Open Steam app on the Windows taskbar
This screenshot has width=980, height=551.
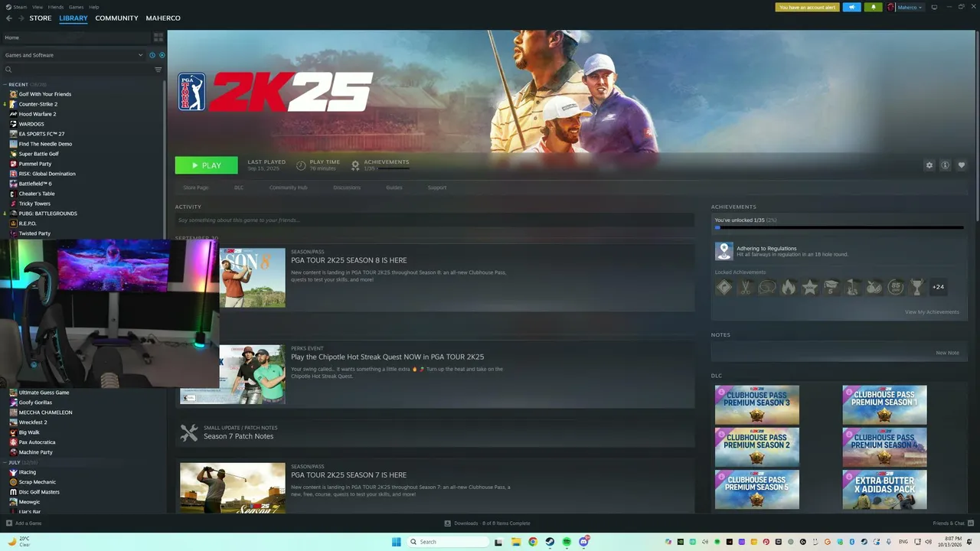click(550, 542)
